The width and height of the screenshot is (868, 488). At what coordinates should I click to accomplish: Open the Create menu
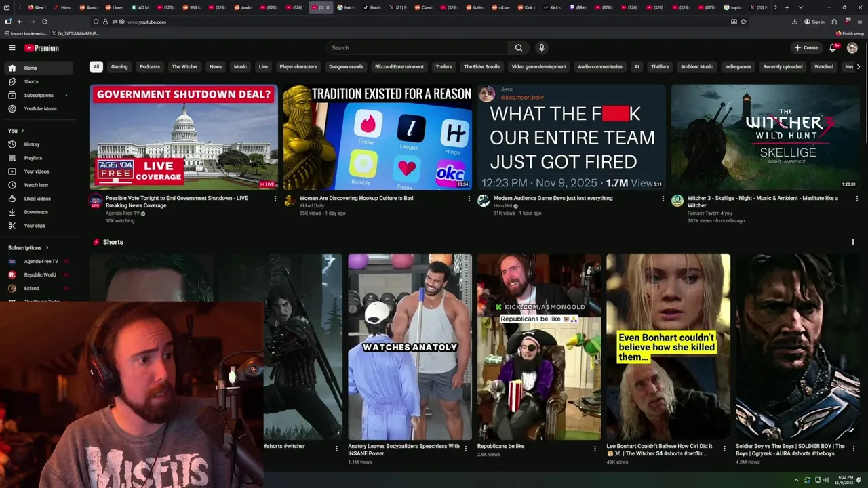click(806, 48)
